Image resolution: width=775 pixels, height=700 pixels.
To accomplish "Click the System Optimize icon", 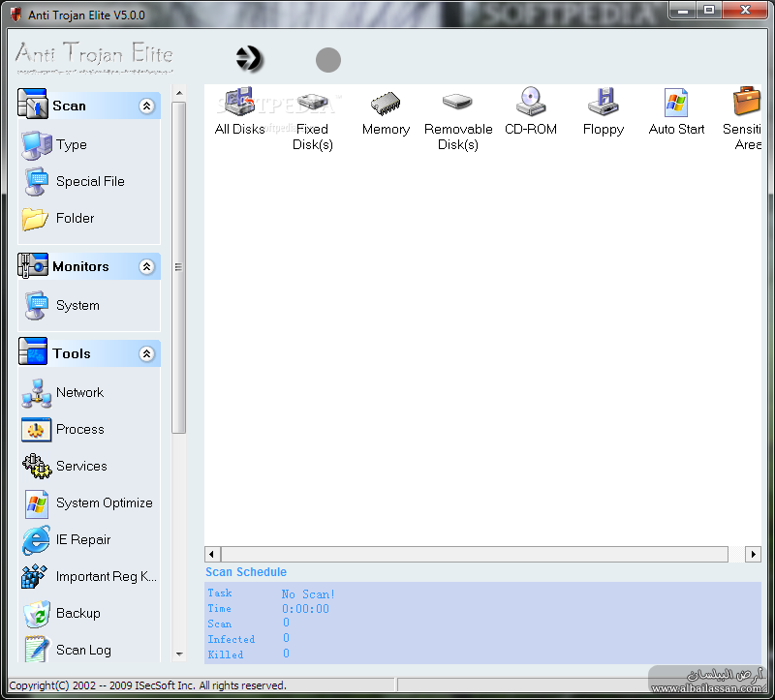I will [x=37, y=503].
